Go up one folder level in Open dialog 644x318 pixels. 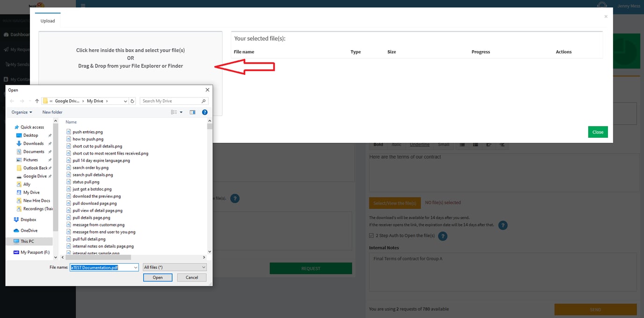pos(37,101)
